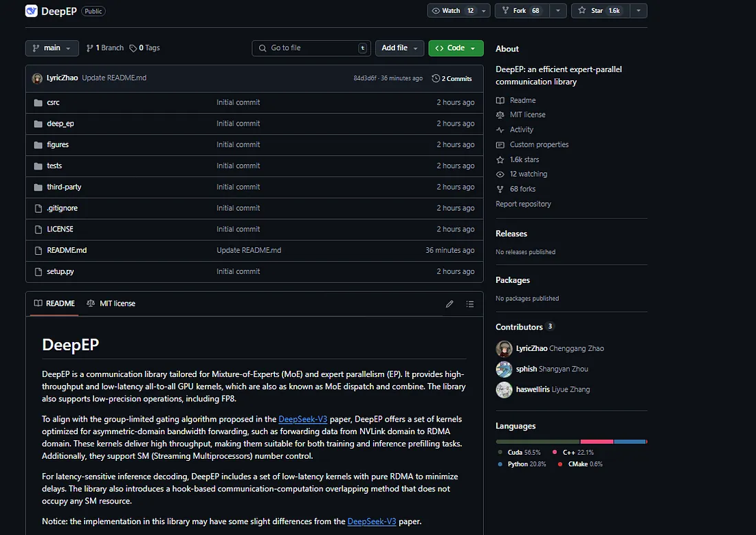Image resolution: width=756 pixels, height=535 pixels.
Task: Click the Custom properties icon
Action: (x=500, y=145)
